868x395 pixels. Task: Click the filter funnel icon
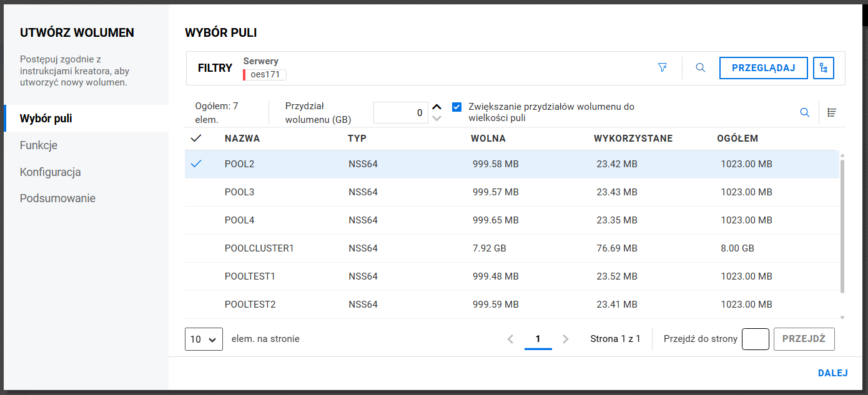pyautogui.click(x=662, y=67)
